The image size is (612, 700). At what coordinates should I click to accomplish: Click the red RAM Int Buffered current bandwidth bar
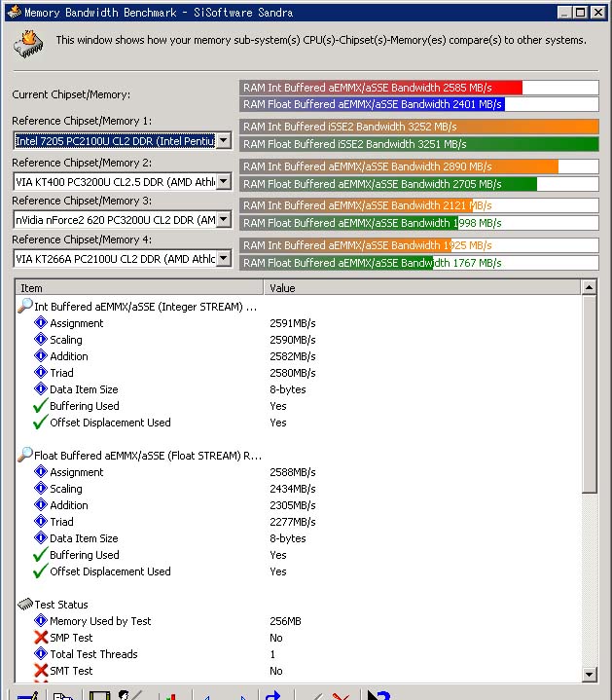click(x=381, y=88)
